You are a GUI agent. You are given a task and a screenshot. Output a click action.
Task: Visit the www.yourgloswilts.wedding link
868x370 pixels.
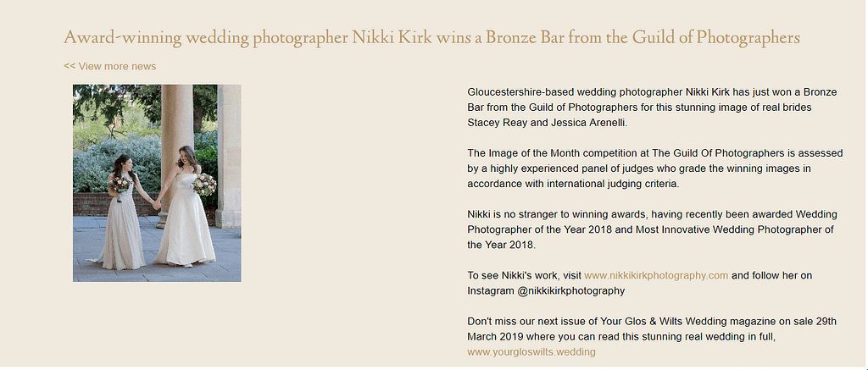pyautogui.click(x=531, y=351)
